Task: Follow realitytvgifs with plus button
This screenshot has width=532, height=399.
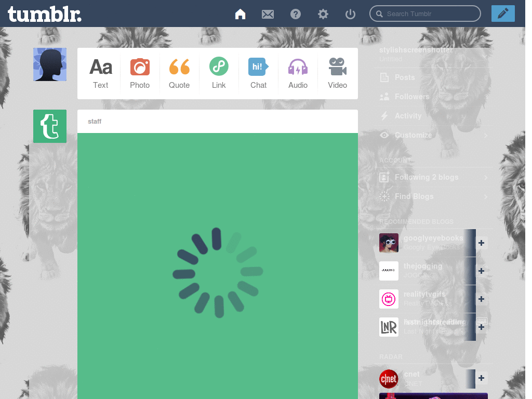Action: point(481,299)
